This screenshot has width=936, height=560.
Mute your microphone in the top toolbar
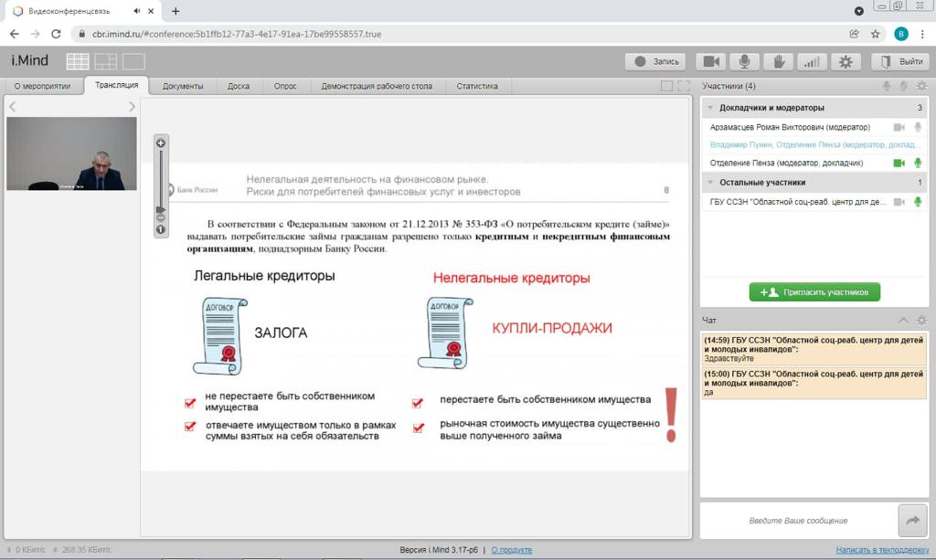(744, 61)
